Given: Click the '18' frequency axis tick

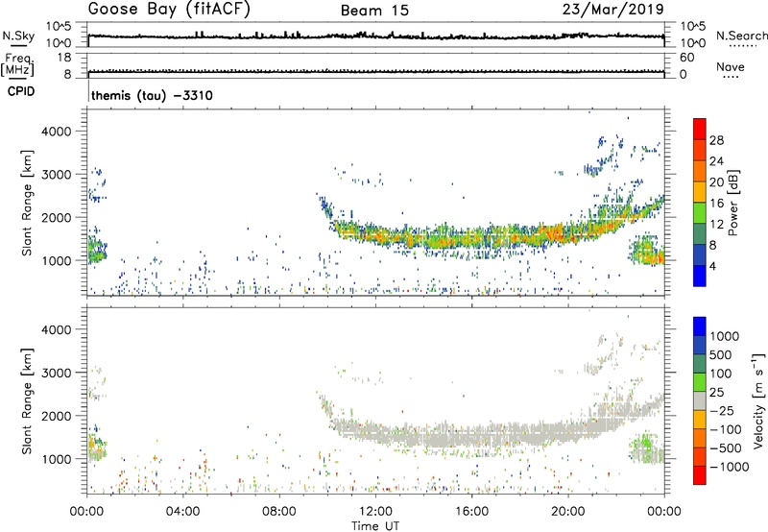Looking at the screenshot, I should tap(63, 58).
